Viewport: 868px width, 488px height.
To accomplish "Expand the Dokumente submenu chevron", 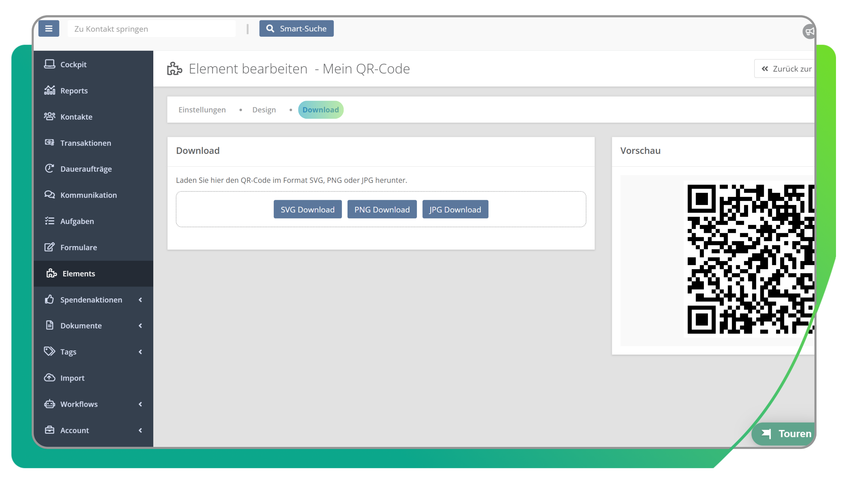I will coord(140,326).
